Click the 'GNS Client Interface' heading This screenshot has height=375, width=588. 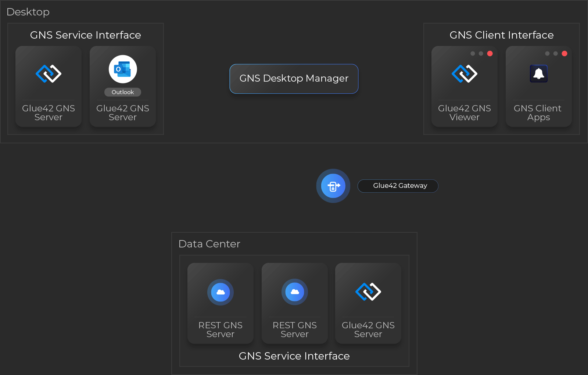502,35
